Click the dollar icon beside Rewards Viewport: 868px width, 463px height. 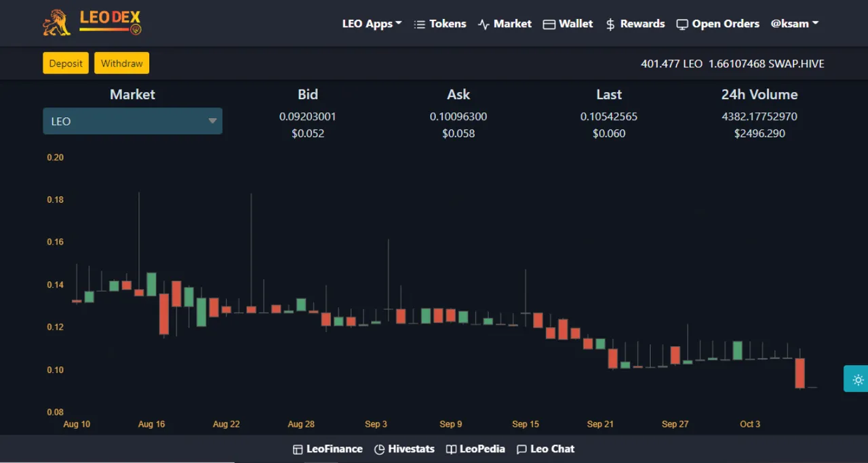click(610, 24)
